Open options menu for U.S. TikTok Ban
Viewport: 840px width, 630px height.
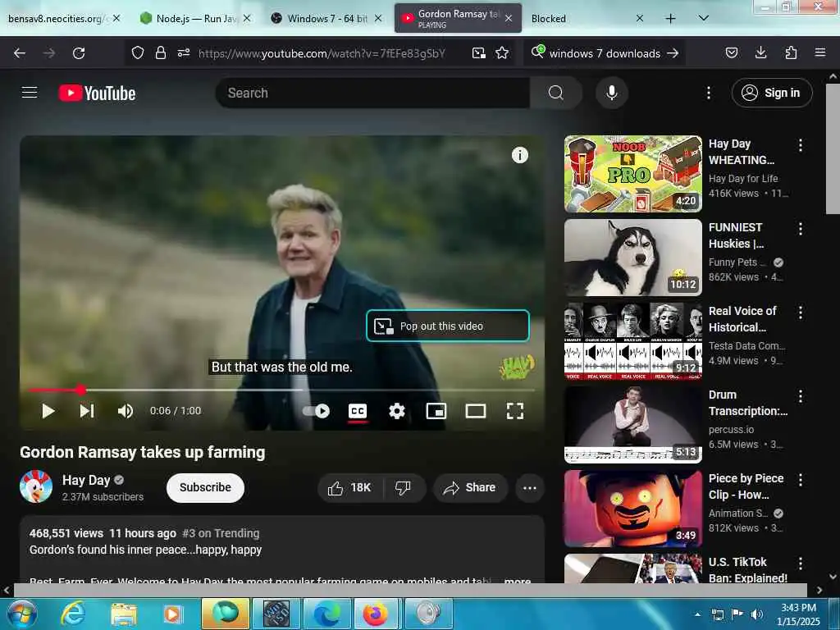click(x=801, y=564)
